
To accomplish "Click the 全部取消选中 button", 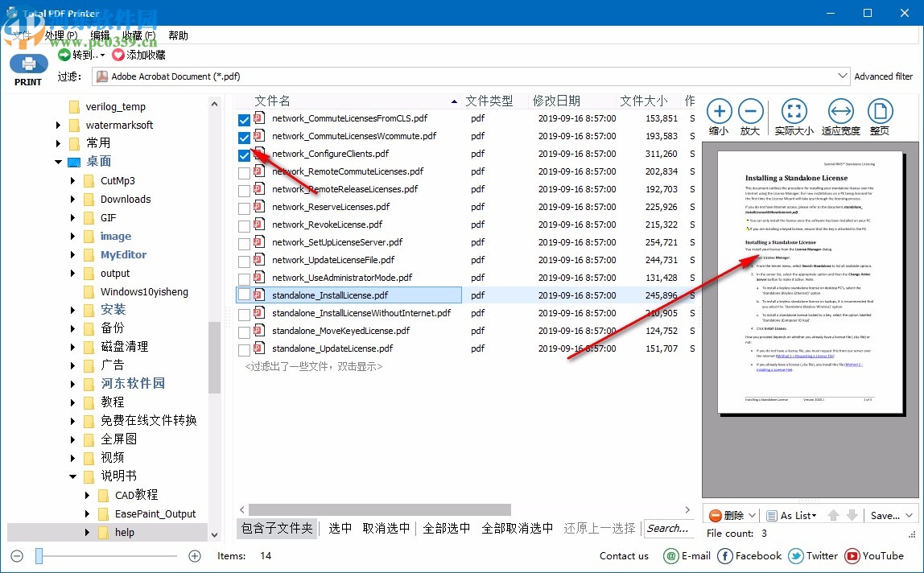I will [x=517, y=528].
